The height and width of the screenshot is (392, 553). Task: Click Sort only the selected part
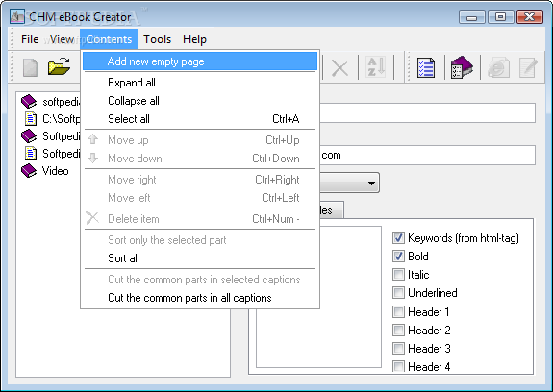[200, 240]
